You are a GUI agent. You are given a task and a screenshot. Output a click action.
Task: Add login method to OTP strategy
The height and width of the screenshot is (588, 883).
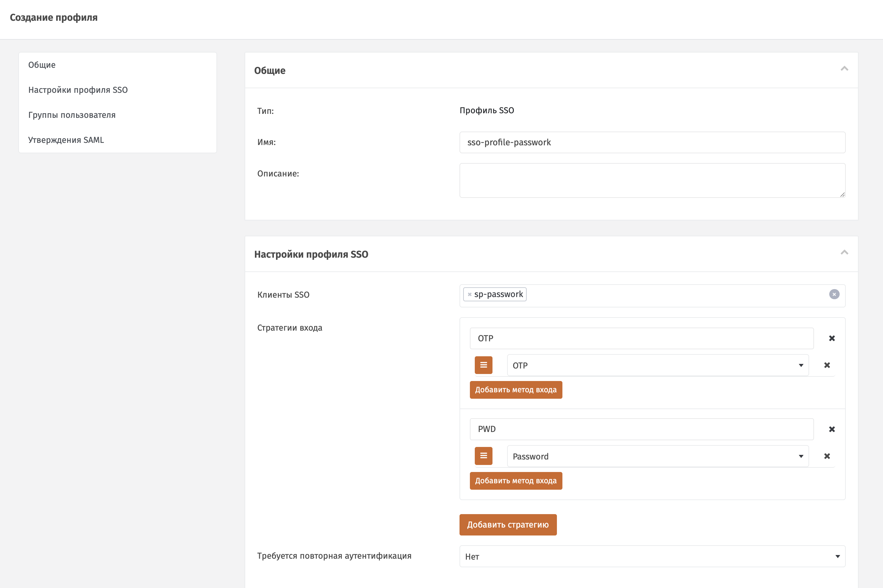point(516,390)
